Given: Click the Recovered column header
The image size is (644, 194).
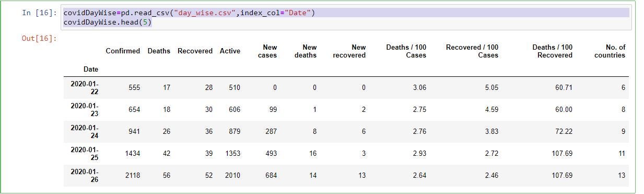Looking at the screenshot, I should pyautogui.click(x=195, y=51).
